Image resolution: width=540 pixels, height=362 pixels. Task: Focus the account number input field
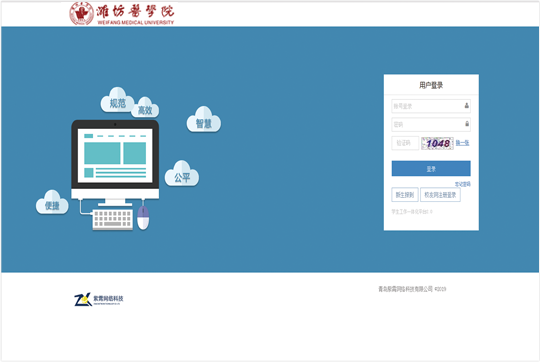tap(431, 106)
